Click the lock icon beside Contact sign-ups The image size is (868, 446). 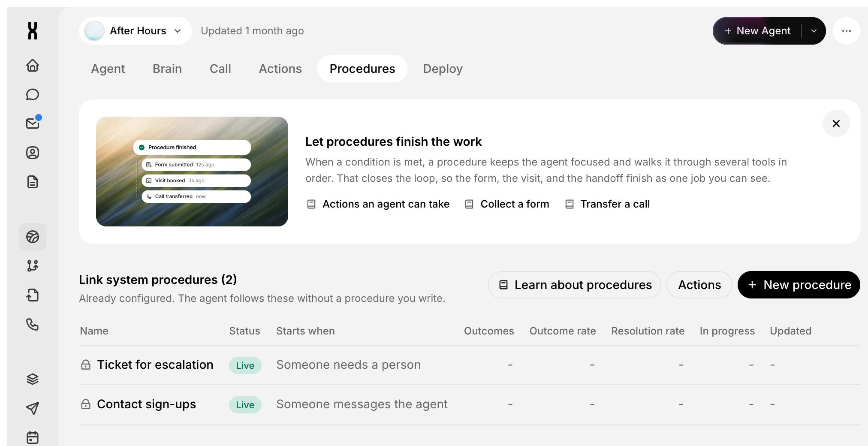(x=86, y=404)
